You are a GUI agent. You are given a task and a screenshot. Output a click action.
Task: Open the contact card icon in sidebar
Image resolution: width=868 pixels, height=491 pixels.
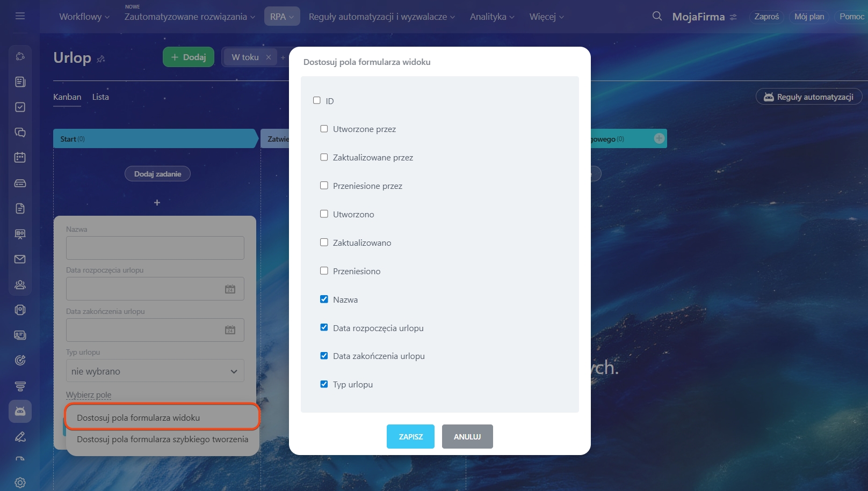tap(20, 335)
